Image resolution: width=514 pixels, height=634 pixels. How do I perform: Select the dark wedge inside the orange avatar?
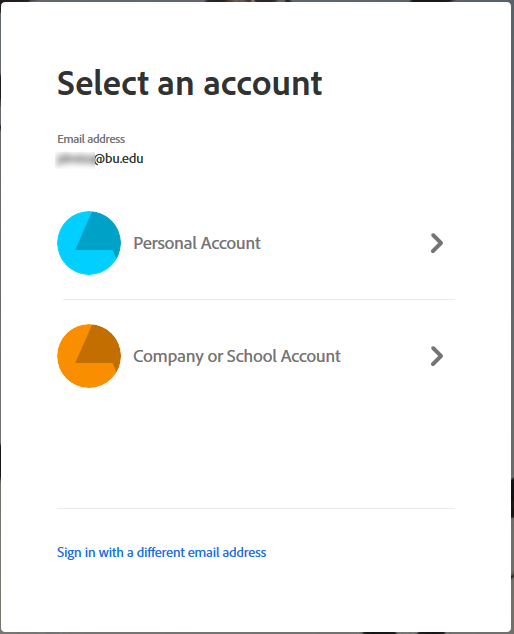(98, 347)
